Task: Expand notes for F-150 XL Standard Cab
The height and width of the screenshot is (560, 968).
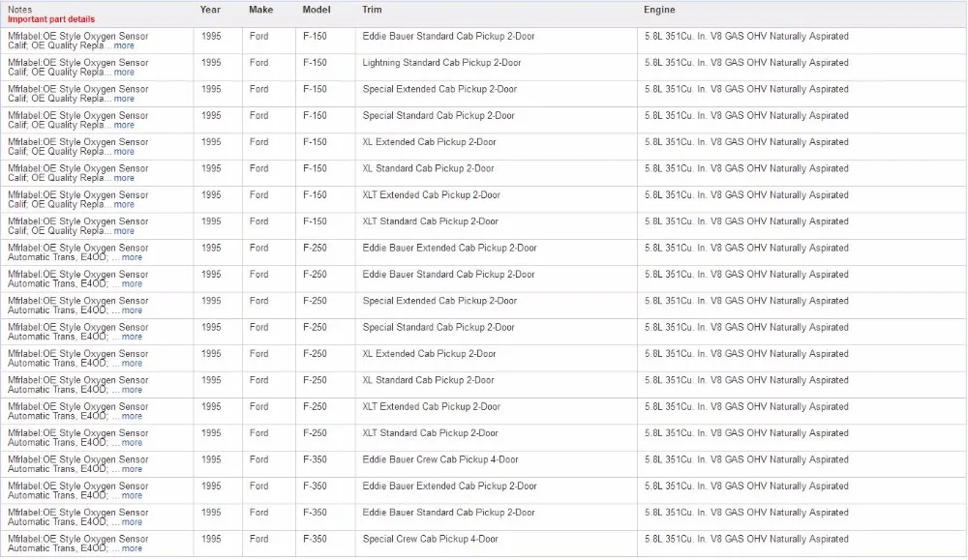Action: (x=124, y=178)
